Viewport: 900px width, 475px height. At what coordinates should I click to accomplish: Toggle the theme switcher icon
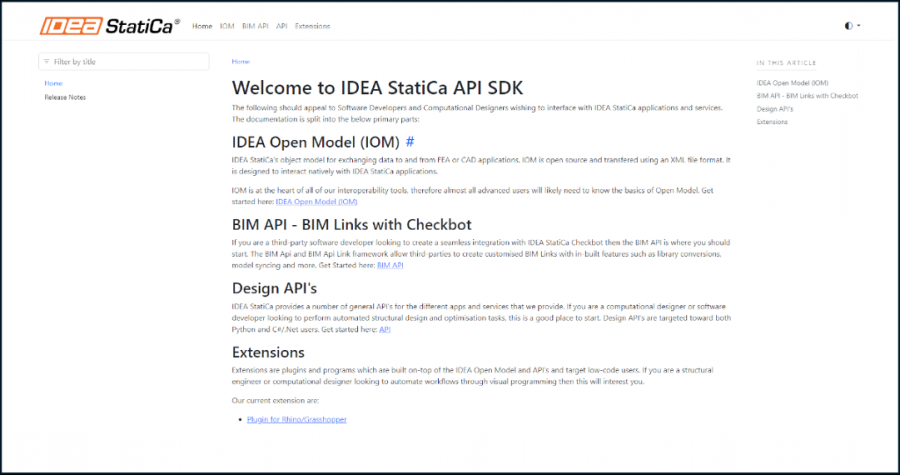pos(852,26)
